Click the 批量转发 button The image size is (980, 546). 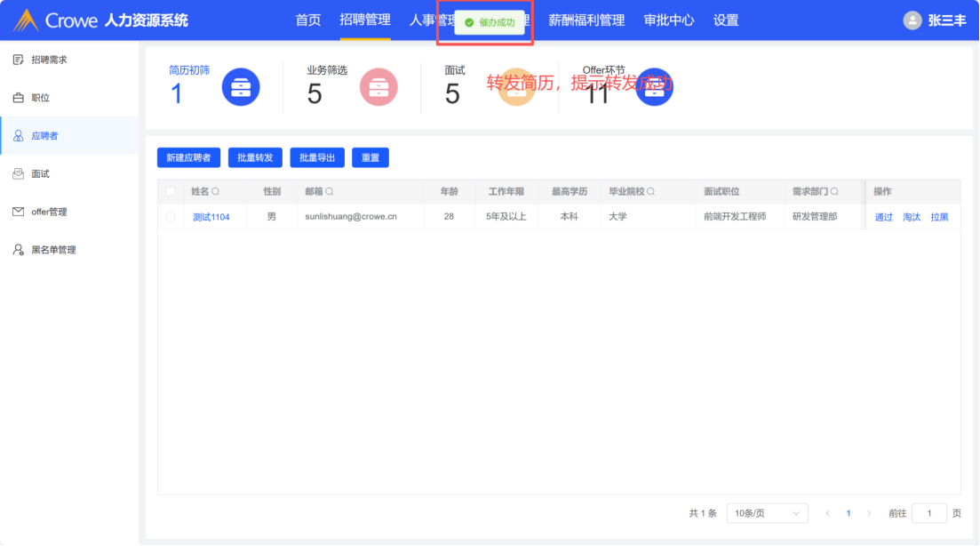pos(255,157)
